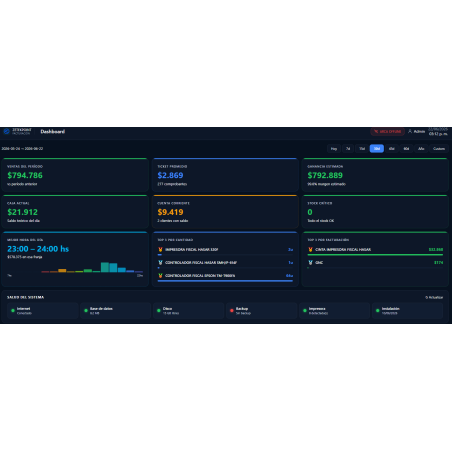Click the CONTROLADOR FISCAL EPSON product row
This screenshot has height=452, width=452.
tap(225, 277)
